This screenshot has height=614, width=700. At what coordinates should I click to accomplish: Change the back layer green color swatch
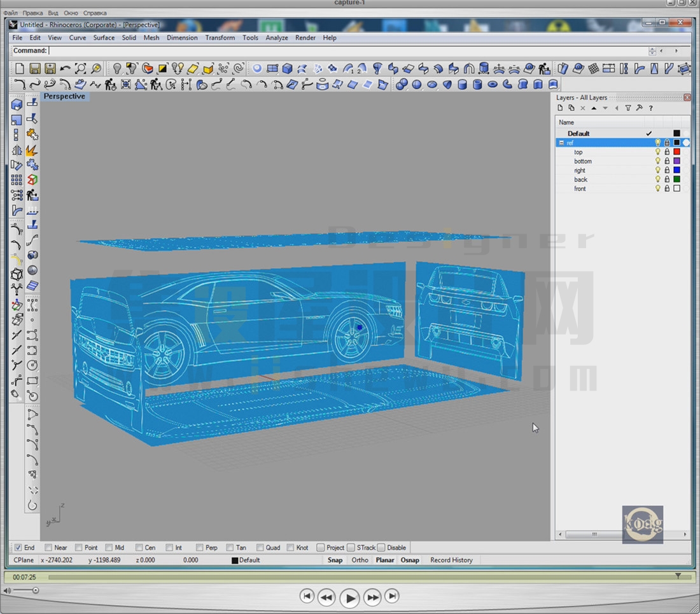pos(677,179)
